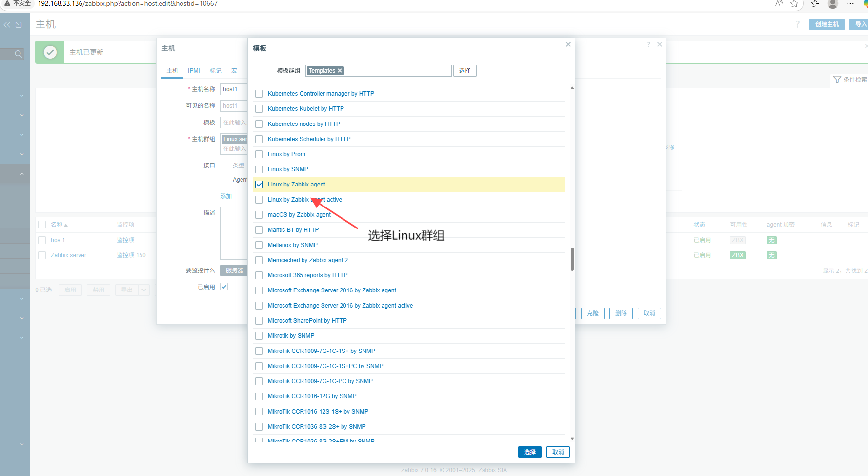Click the template group input field
The width and height of the screenshot is (868, 476).
tap(379, 71)
